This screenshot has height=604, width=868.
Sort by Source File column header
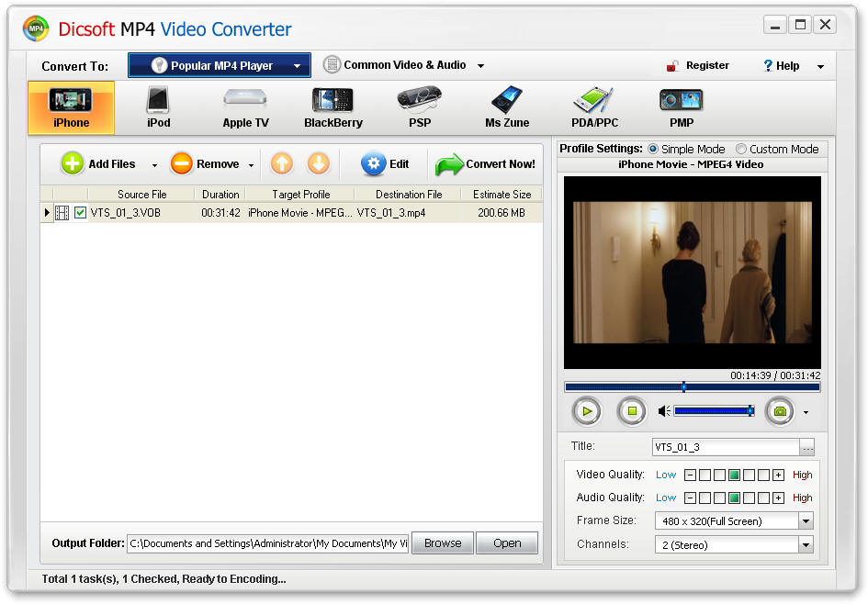(141, 195)
